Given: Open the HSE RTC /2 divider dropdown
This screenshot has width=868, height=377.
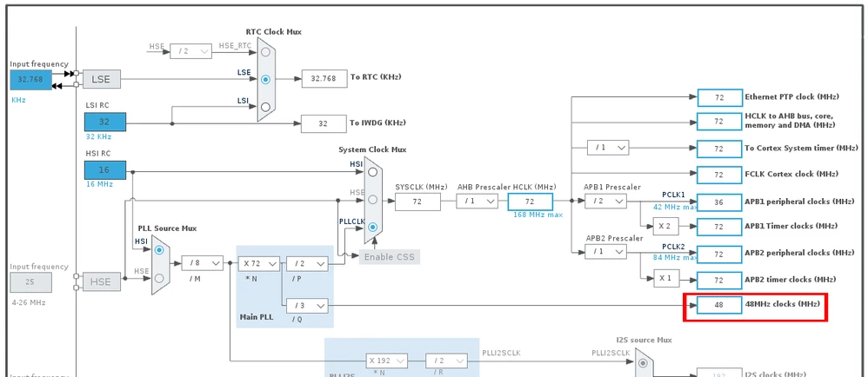Looking at the screenshot, I should 190,51.
